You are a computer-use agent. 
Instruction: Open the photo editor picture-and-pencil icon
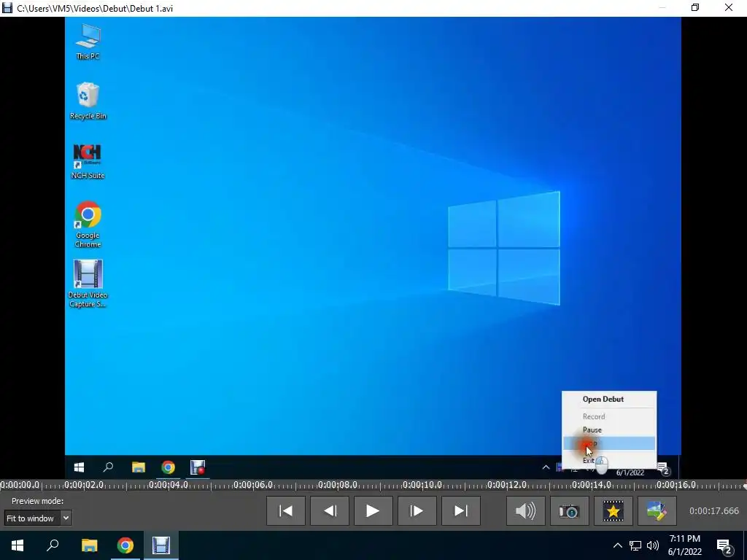[657, 511]
